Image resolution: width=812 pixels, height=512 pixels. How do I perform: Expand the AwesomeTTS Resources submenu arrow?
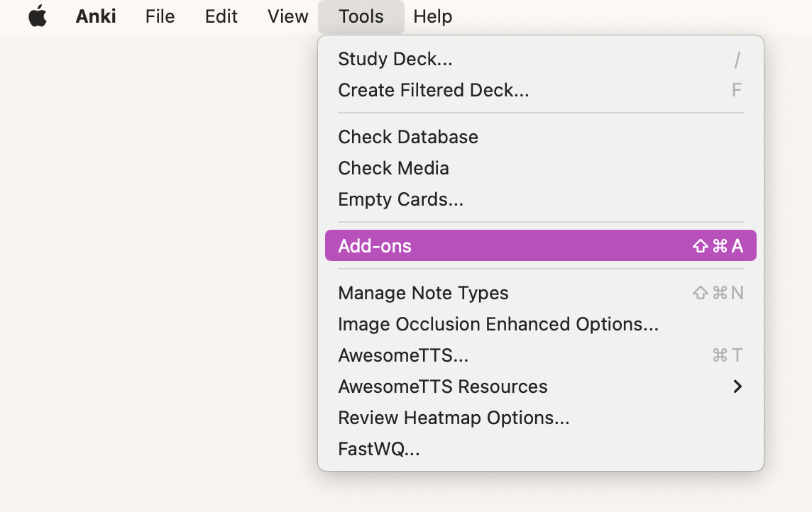(737, 386)
